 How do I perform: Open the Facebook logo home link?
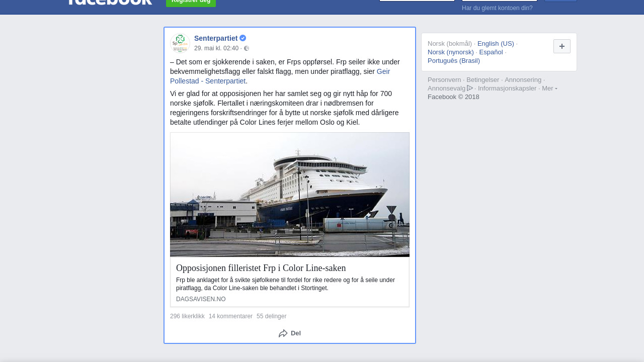[109, 2]
